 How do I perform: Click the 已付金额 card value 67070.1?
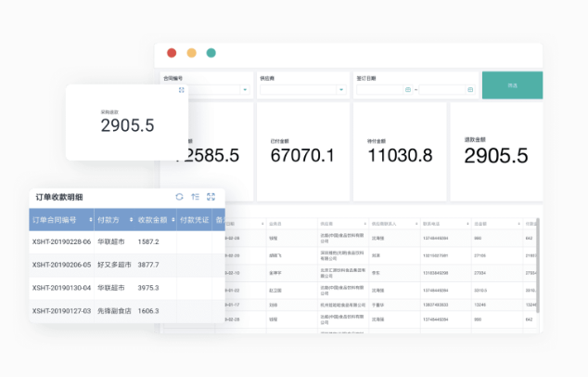(x=302, y=155)
